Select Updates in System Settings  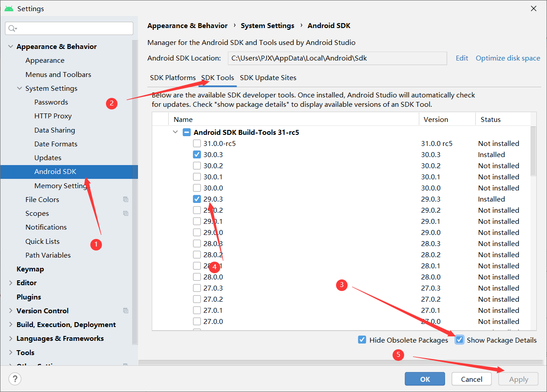tap(48, 158)
